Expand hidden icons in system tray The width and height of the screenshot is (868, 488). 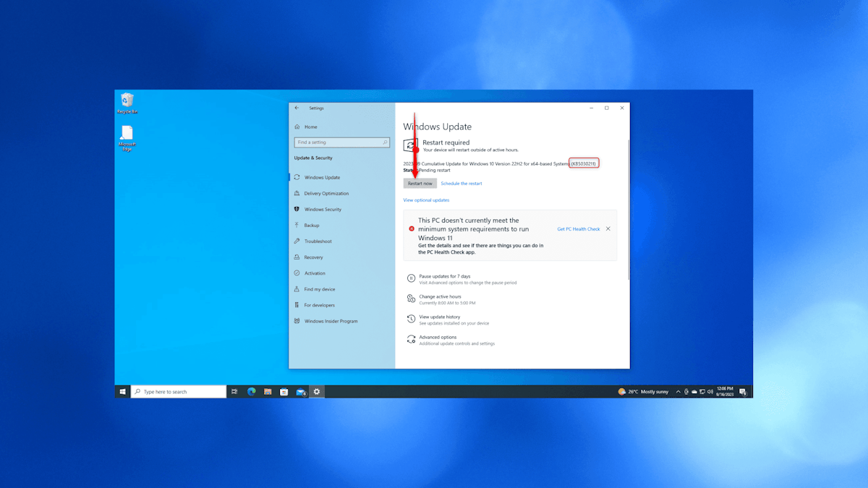677,391
